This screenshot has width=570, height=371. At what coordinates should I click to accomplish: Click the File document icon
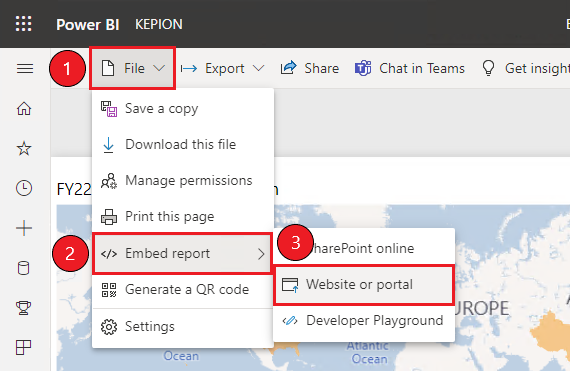coord(108,68)
